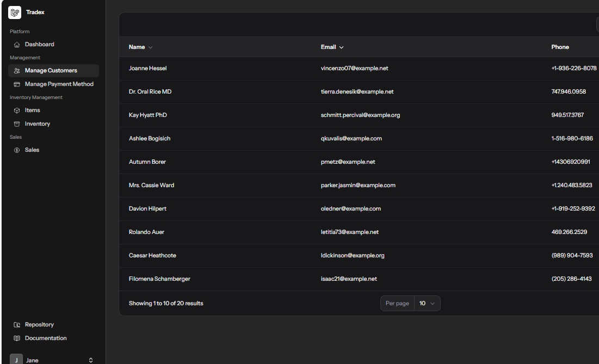Click the Repository folder icon
The image size is (599, 364).
(x=17, y=325)
